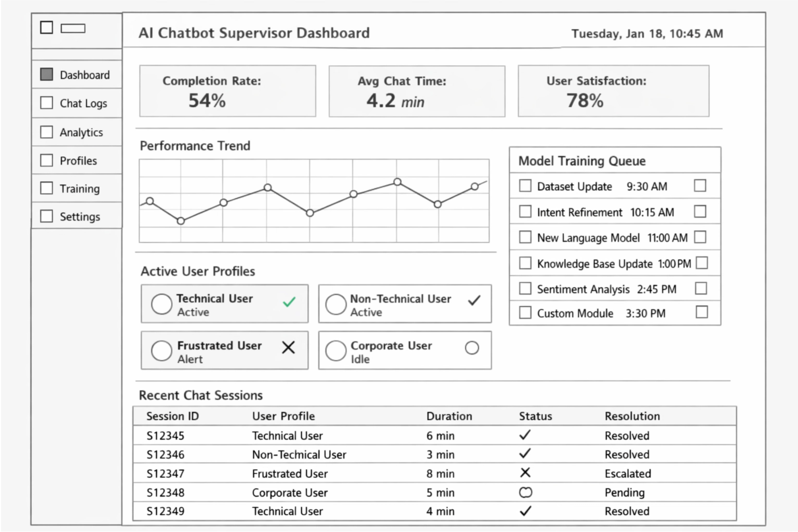Select the Frustrated User profile radio circle
798x532 pixels.
coord(161,351)
